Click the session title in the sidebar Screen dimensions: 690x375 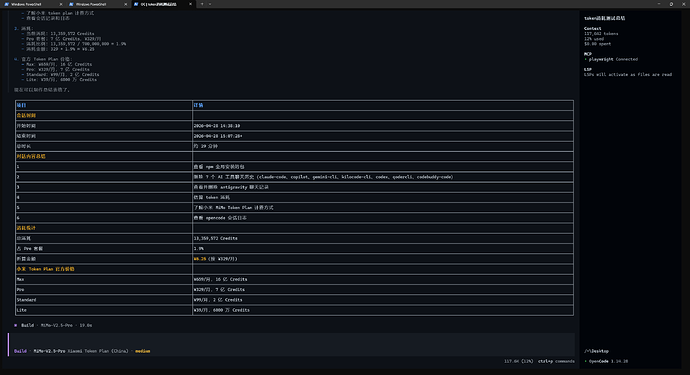click(x=605, y=18)
